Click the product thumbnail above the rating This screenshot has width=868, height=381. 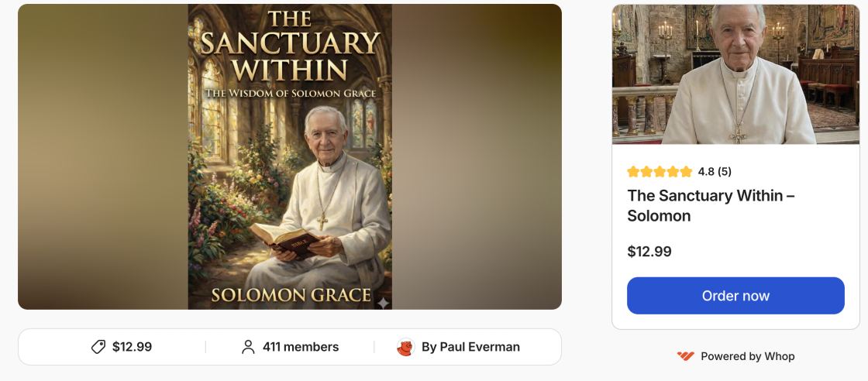pyautogui.click(x=735, y=74)
